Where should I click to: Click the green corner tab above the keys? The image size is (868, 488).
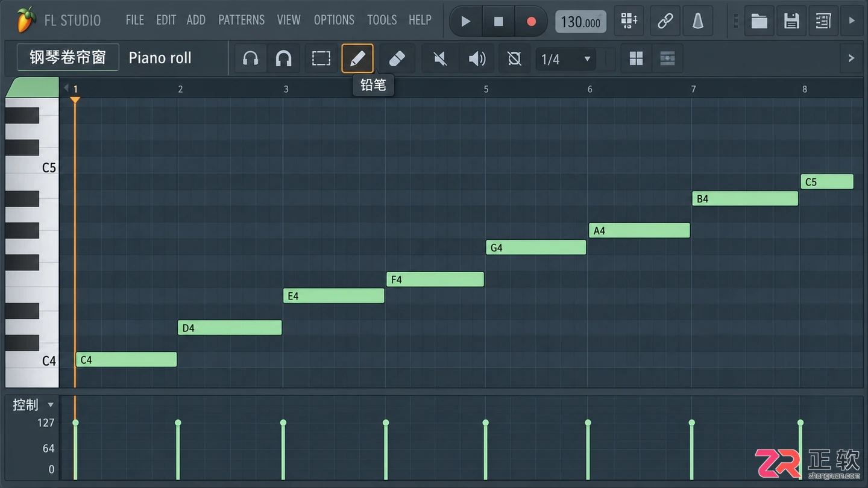(x=32, y=88)
